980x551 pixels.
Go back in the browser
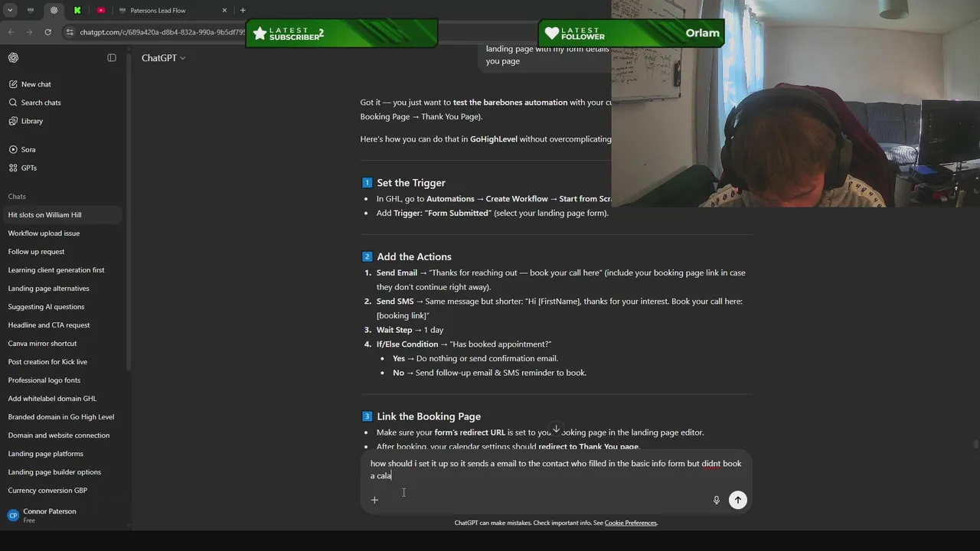point(11,32)
